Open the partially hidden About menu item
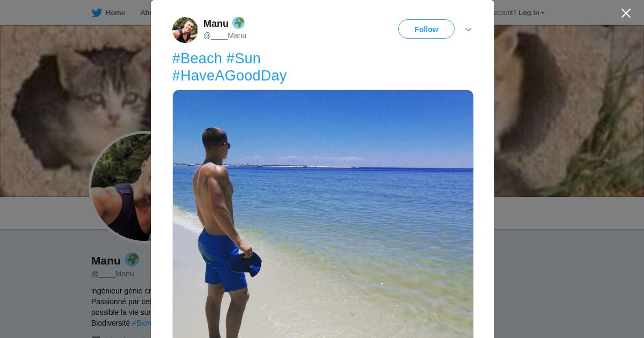Image resolution: width=644 pixels, height=338 pixels. coord(145,13)
